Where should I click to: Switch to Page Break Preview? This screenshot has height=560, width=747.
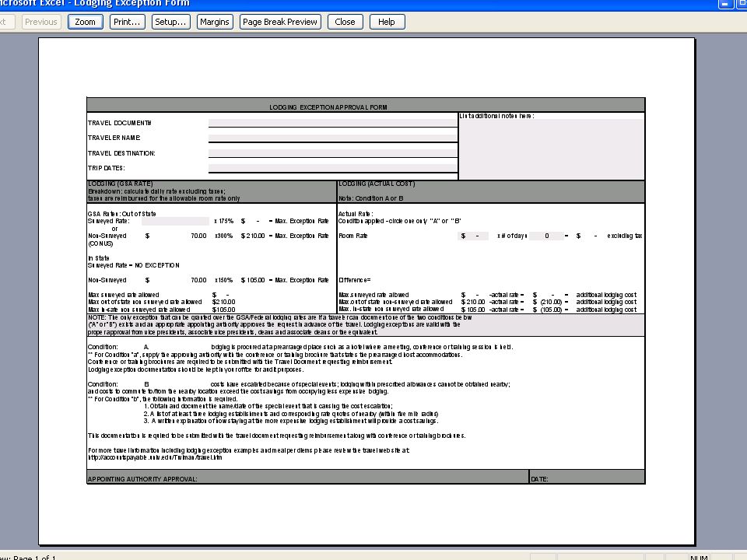pyautogui.click(x=280, y=22)
